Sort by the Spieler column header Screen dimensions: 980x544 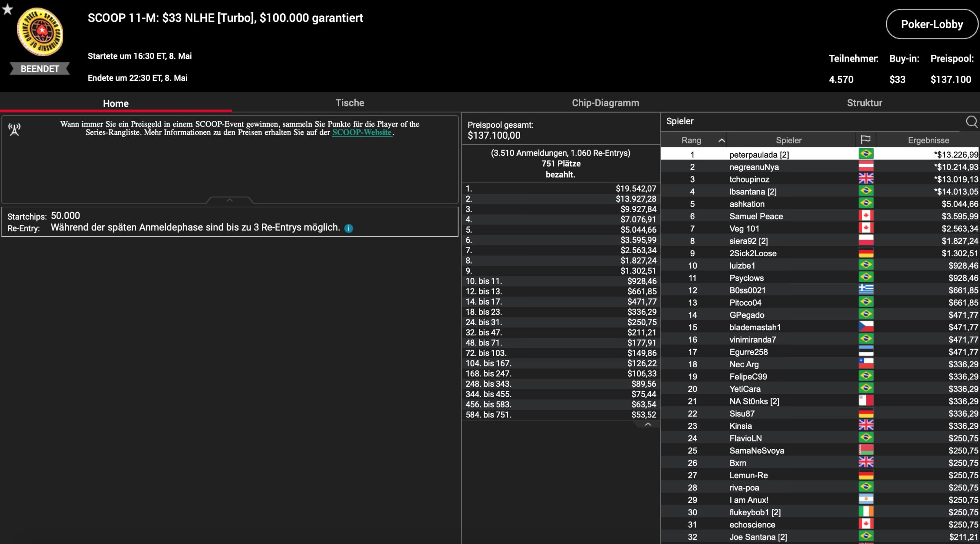[788, 140]
